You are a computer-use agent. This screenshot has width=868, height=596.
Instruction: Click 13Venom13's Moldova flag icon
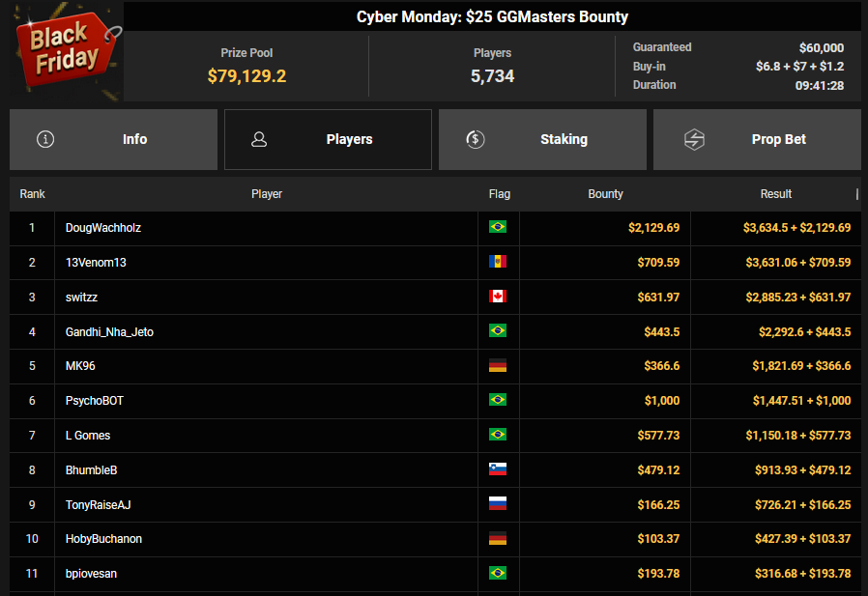[498, 263]
